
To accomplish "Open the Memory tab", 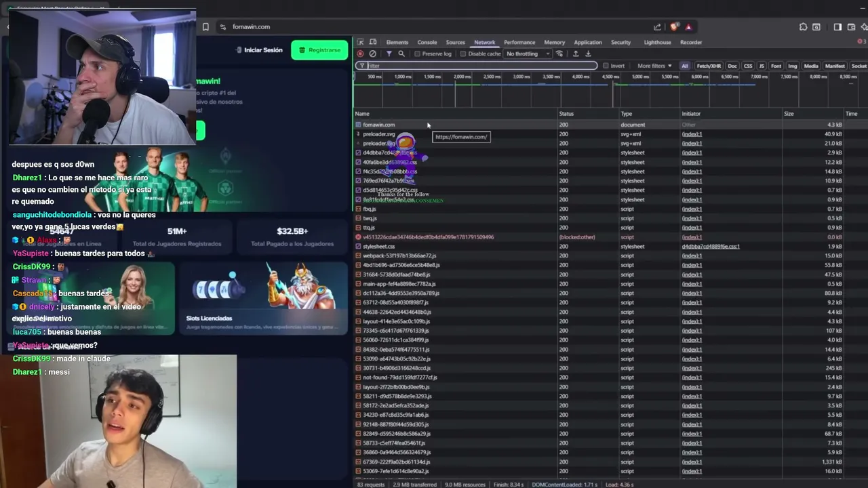I will pyautogui.click(x=554, y=42).
